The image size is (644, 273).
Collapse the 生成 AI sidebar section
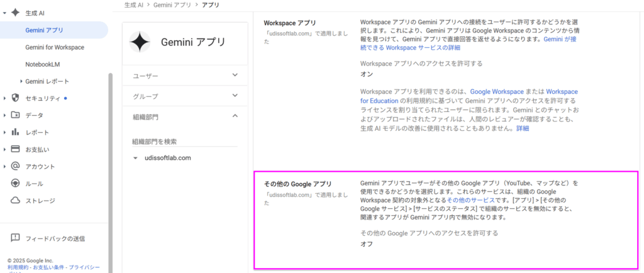click(x=4, y=13)
